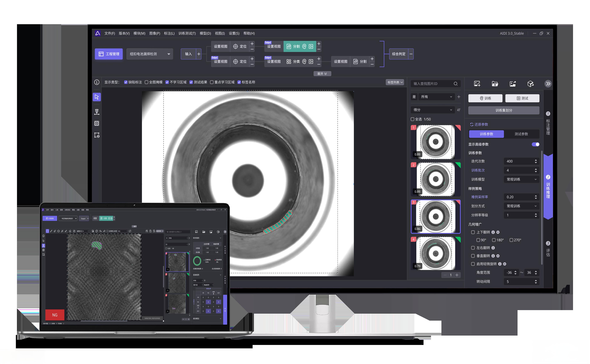
Task: Click the 分辨率等级 spinner arrows
Action: point(535,215)
